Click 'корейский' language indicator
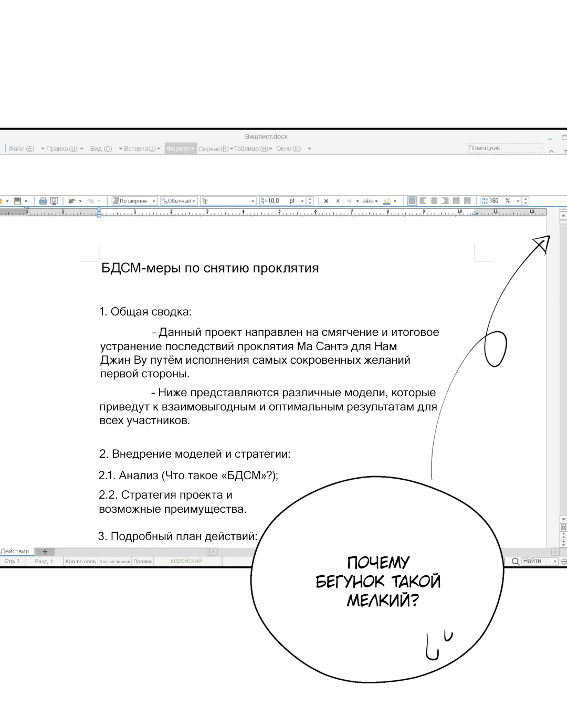This screenshot has width=567, height=728. tap(186, 561)
